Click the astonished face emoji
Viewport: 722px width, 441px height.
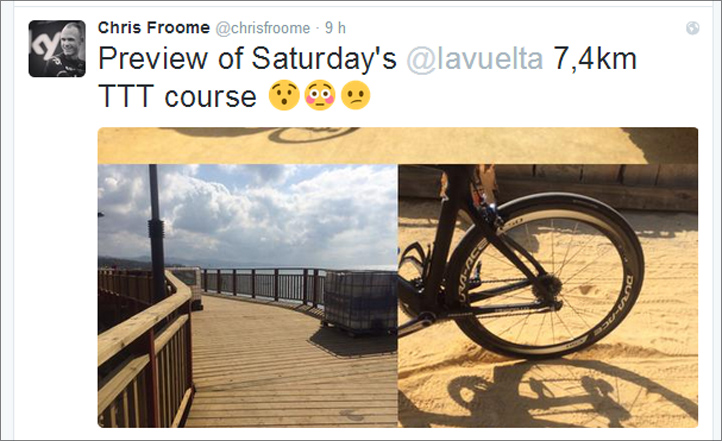[284, 95]
